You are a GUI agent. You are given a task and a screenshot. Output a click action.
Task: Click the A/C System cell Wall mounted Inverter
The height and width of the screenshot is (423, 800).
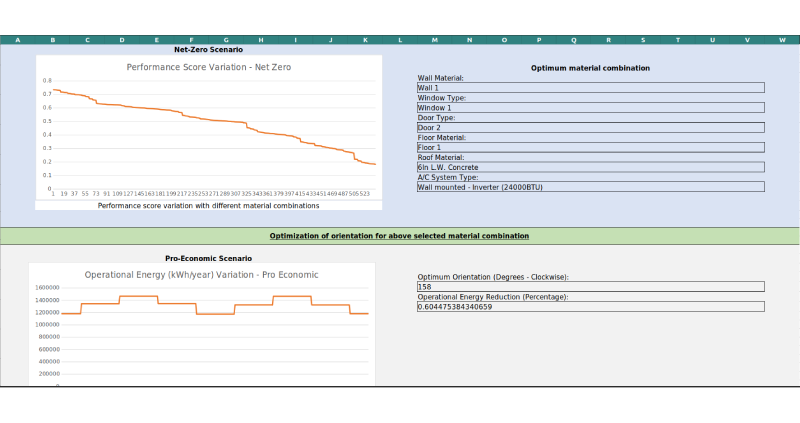[590, 186]
